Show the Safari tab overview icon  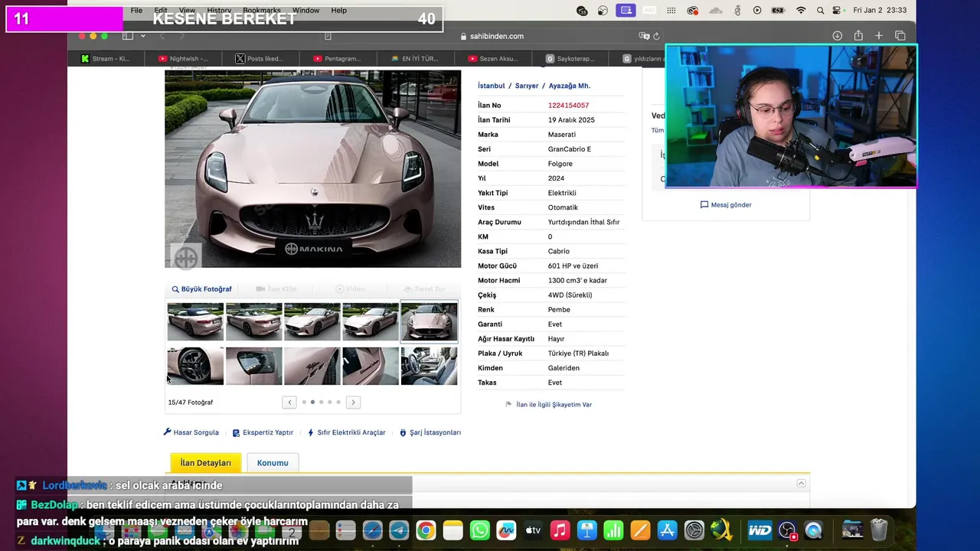point(900,36)
